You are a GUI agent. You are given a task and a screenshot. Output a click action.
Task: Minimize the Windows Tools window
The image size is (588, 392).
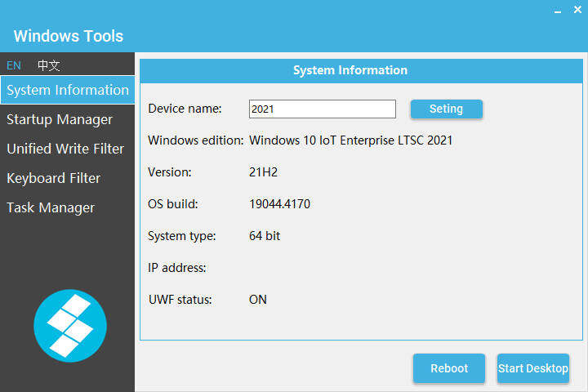pos(558,10)
